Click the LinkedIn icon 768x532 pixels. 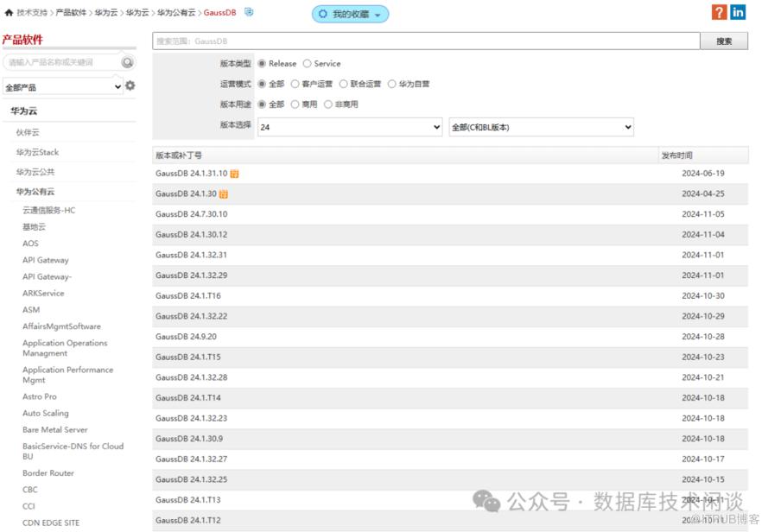pos(739,12)
